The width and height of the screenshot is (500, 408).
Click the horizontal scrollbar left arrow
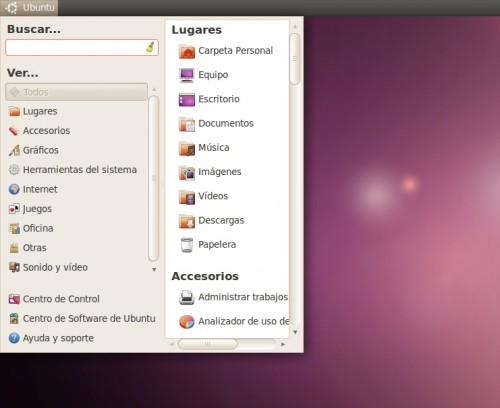[x=172, y=344]
